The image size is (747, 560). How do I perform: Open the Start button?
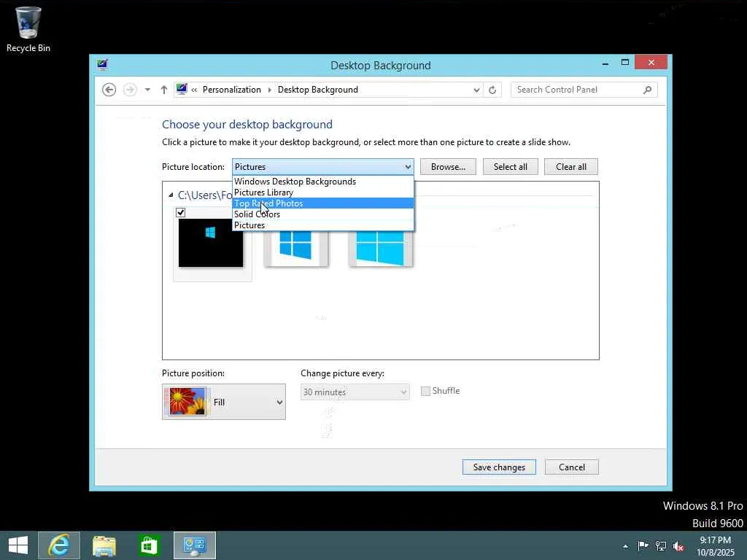tap(18, 545)
